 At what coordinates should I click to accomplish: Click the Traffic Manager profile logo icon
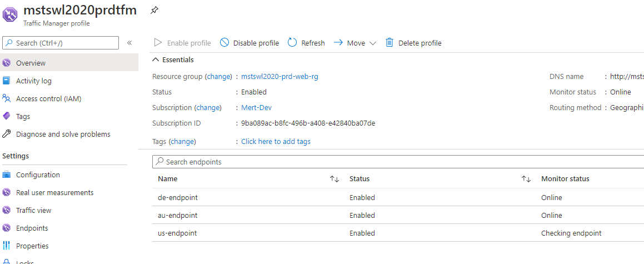coord(9,14)
